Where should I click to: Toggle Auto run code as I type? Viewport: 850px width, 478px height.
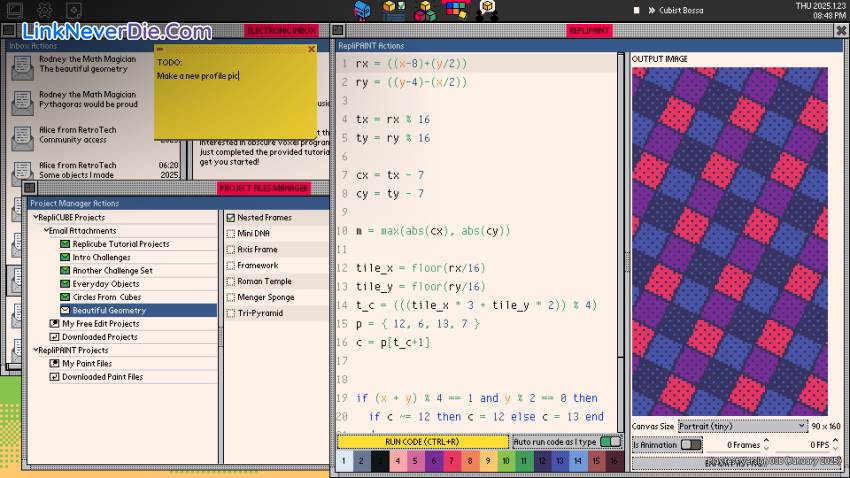coord(610,441)
